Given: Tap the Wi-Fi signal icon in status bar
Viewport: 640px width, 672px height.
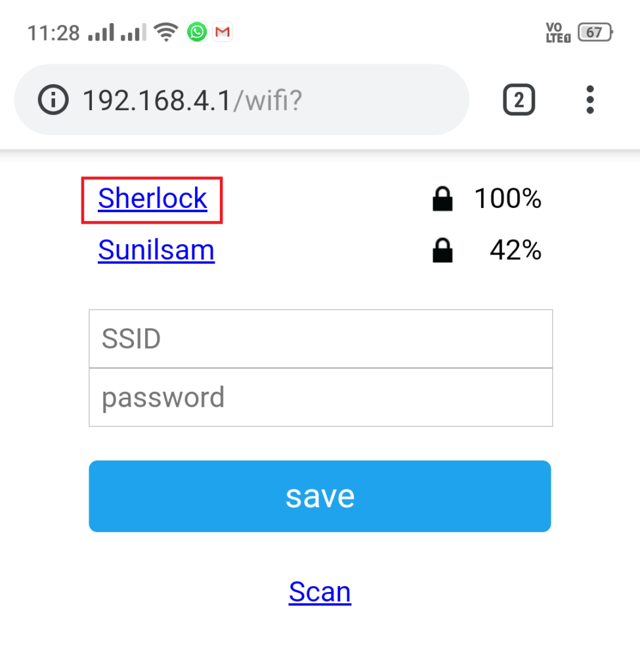Looking at the screenshot, I should 166,30.
